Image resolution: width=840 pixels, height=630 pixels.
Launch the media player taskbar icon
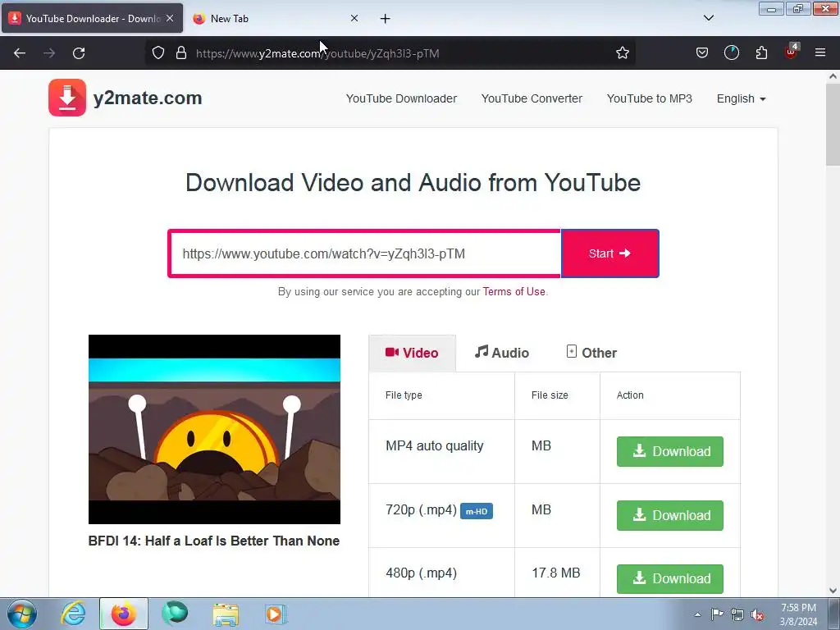click(276, 614)
